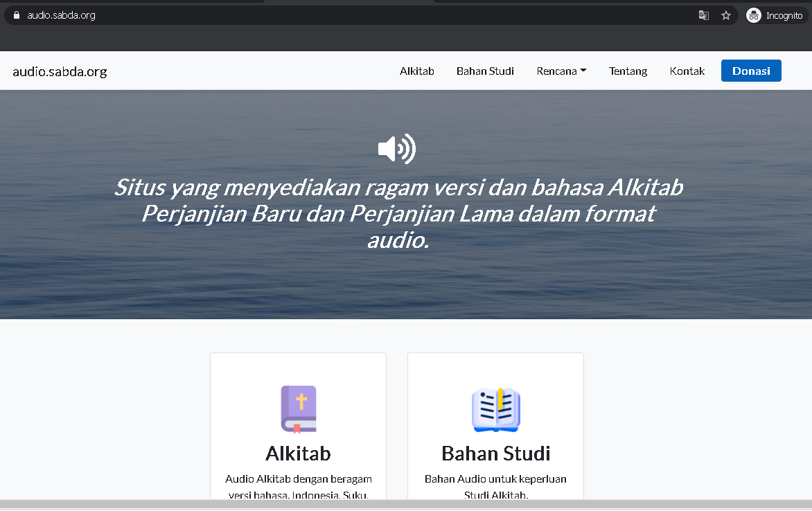Expand the Rencana dropdown menu
This screenshot has width=812, height=511.
tap(561, 71)
